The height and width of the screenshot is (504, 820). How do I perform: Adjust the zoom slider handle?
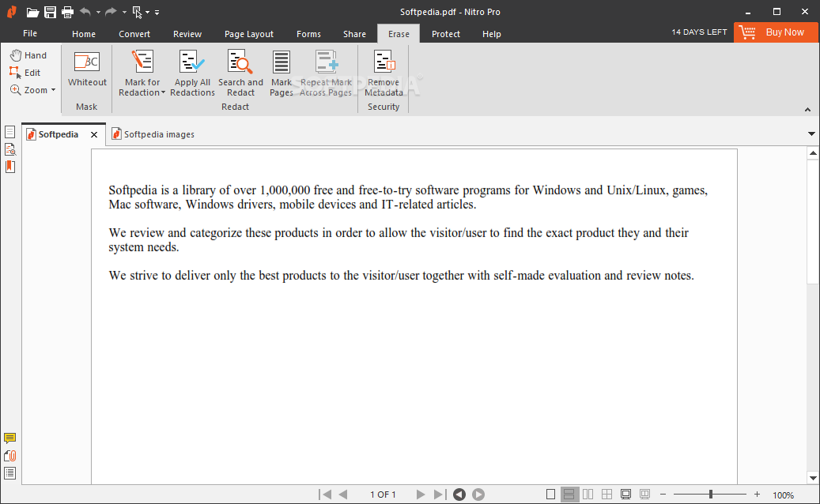pos(711,494)
